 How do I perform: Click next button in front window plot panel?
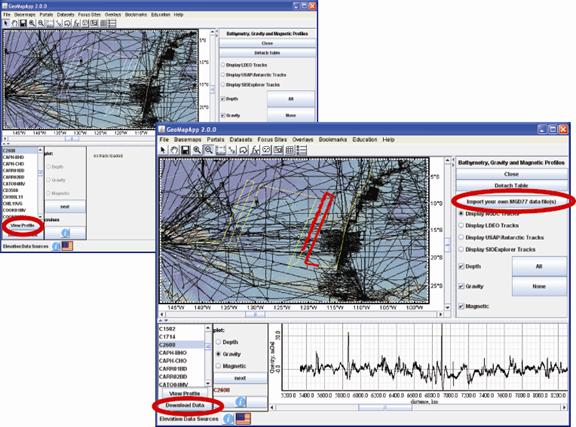(240, 378)
